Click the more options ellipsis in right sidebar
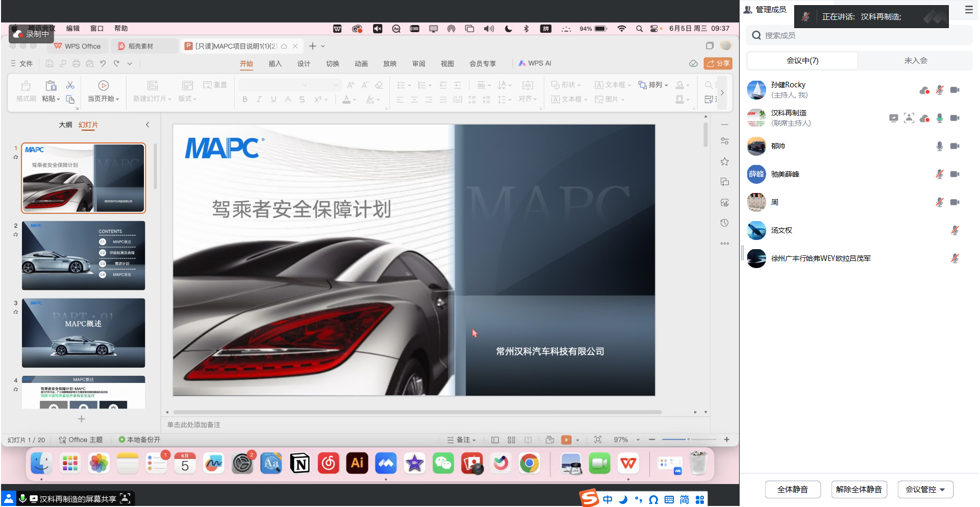Viewport: 980px width, 507px height. tap(725, 244)
